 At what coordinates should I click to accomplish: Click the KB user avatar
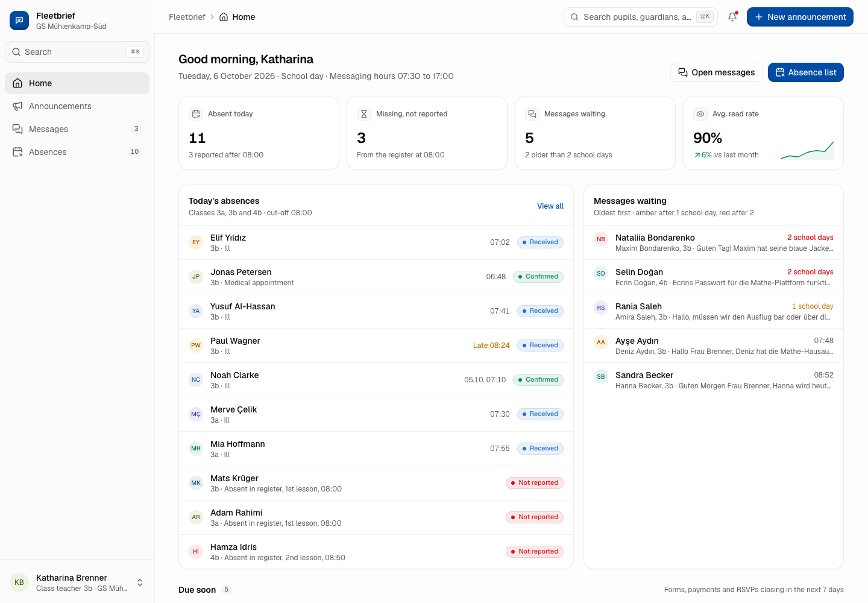[x=19, y=582]
